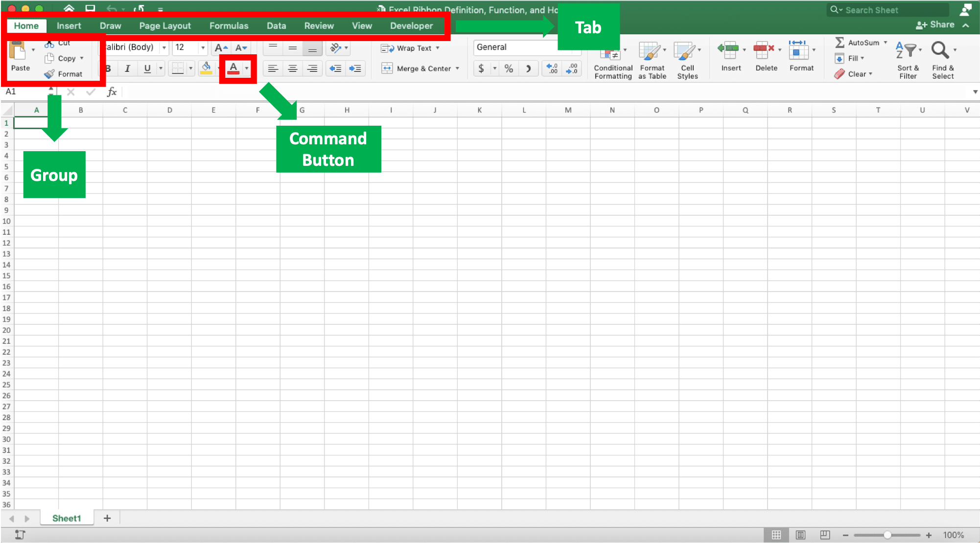The height and width of the screenshot is (543, 980).
Task: Click the Share button
Action: [935, 25]
